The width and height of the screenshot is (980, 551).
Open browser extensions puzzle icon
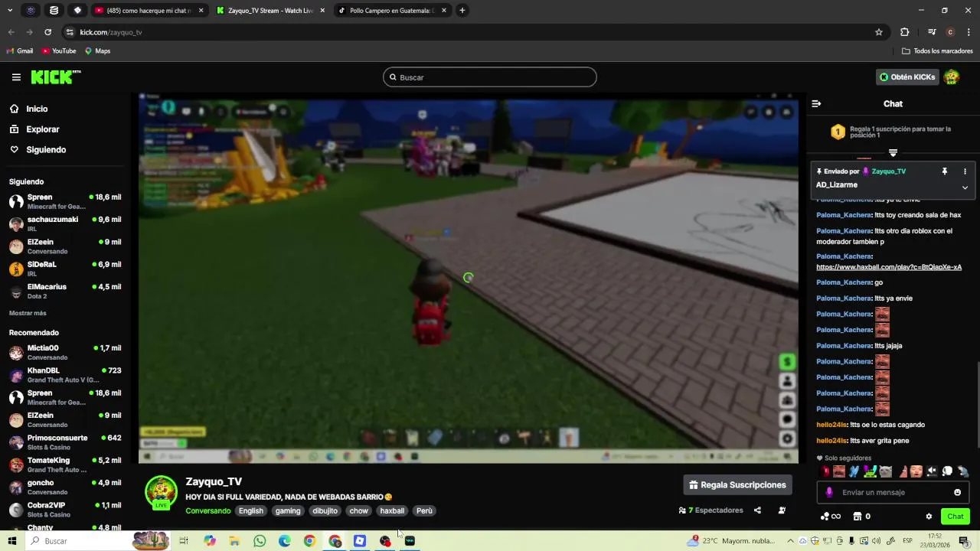pyautogui.click(x=904, y=32)
